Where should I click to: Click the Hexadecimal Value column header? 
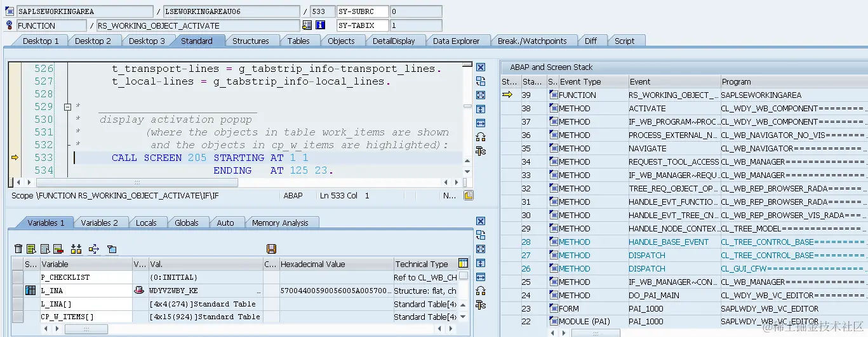tap(336, 264)
